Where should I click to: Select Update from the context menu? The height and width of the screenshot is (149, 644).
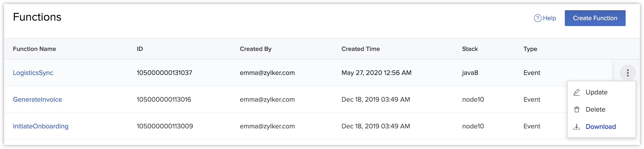596,92
